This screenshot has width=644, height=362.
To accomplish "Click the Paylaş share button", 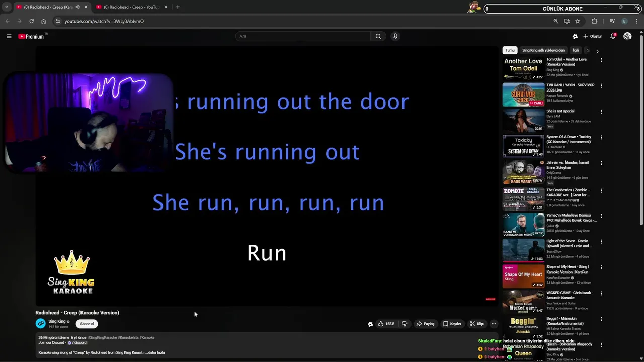I will (425, 324).
